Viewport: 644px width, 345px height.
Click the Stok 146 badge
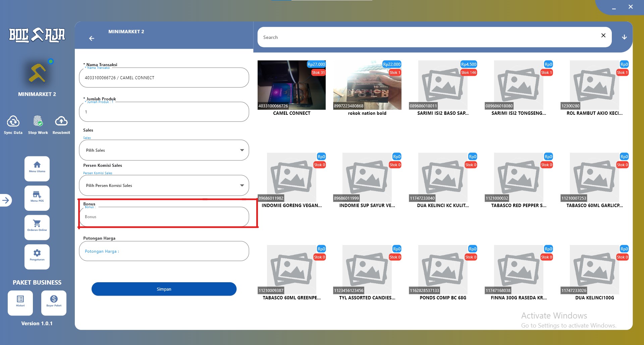[x=469, y=72]
